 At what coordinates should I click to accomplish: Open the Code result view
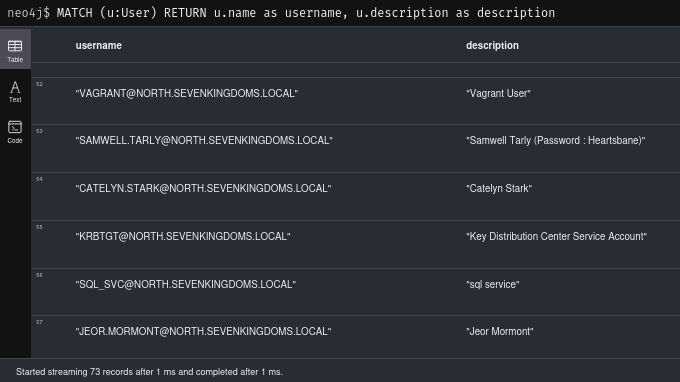15,132
